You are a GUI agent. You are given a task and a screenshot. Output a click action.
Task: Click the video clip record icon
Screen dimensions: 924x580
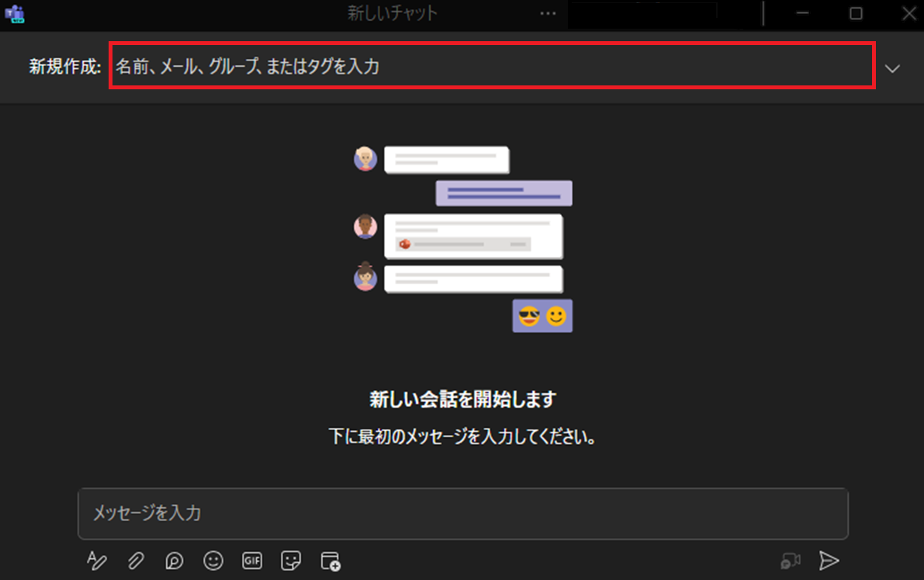(x=791, y=561)
